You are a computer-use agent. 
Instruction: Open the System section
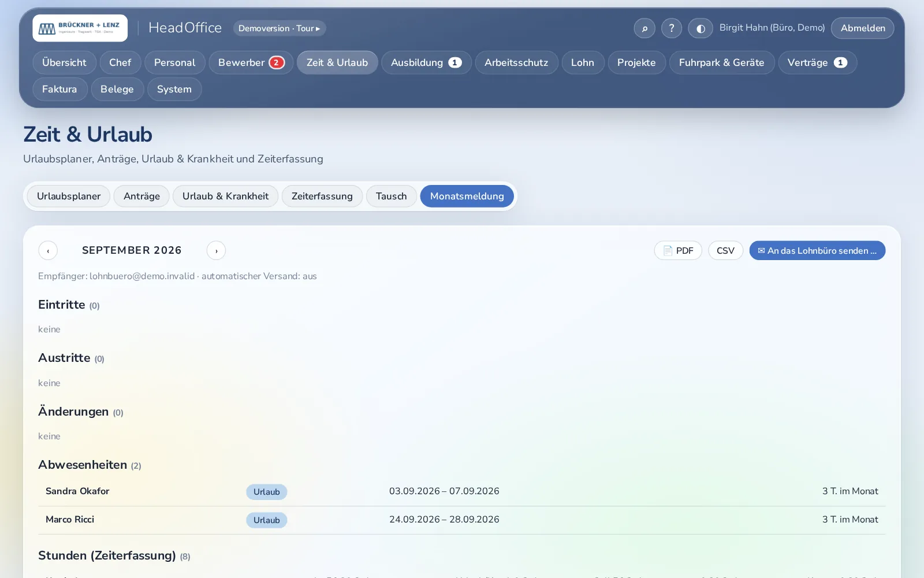pyautogui.click(x=174, y=89)
